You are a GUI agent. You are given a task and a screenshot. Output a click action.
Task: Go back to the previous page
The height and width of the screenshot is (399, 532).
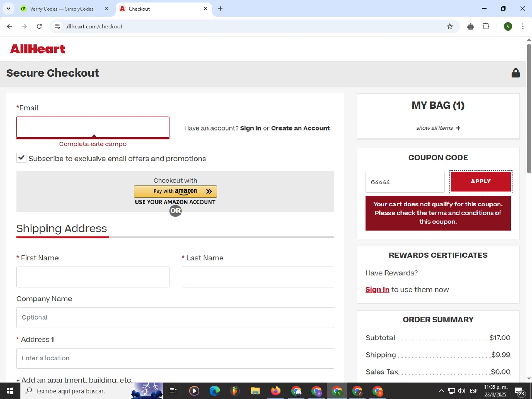(x=10, y=26)
